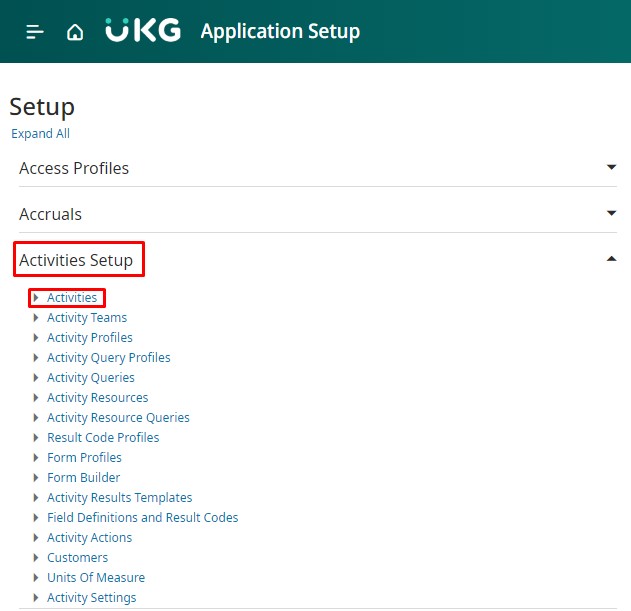Expand the triangle beside Activity Query Profiles
Viewport: 631px width, 611px height.
tap(36, 358)
